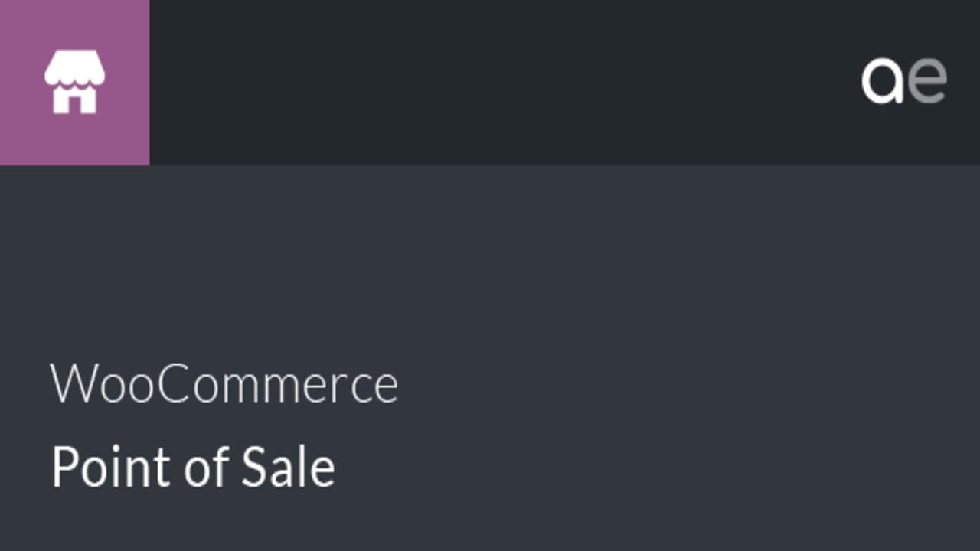Click the ae logo
Viewport: 980px width, 551px height.
[x=904, y=81]
